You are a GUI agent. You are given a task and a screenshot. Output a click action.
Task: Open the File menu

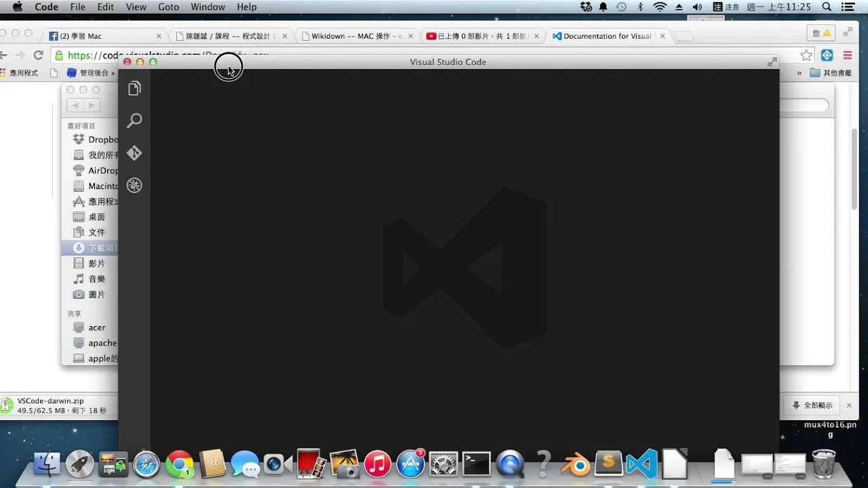pos(77,7)
